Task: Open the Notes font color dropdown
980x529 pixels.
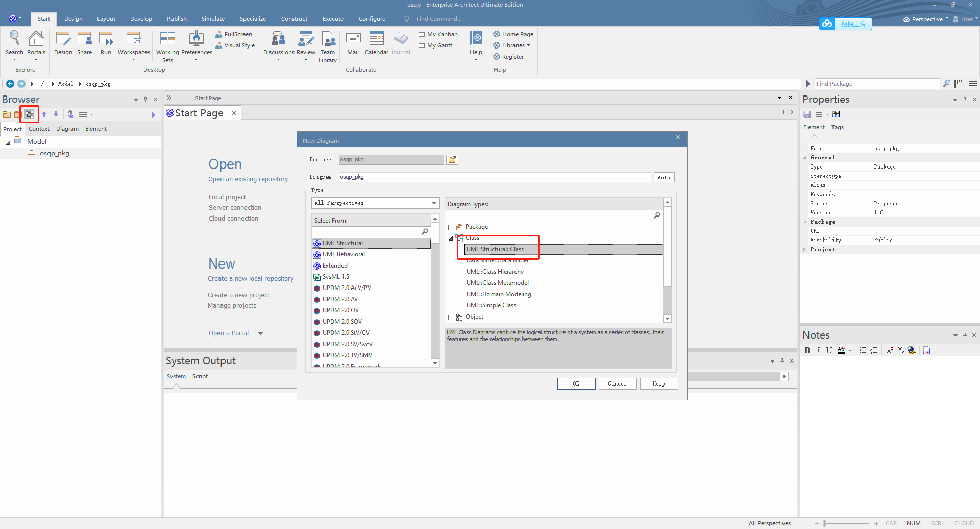Action: pos(850,351)
